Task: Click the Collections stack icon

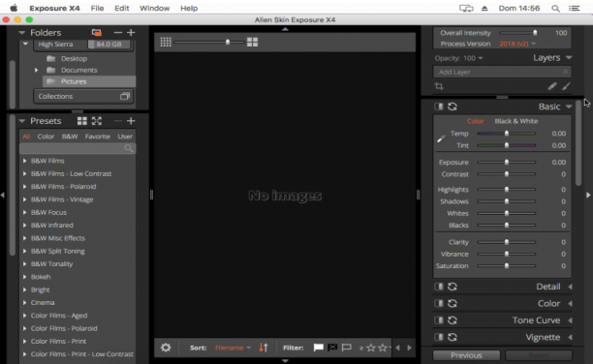Action: coord(125,96)
